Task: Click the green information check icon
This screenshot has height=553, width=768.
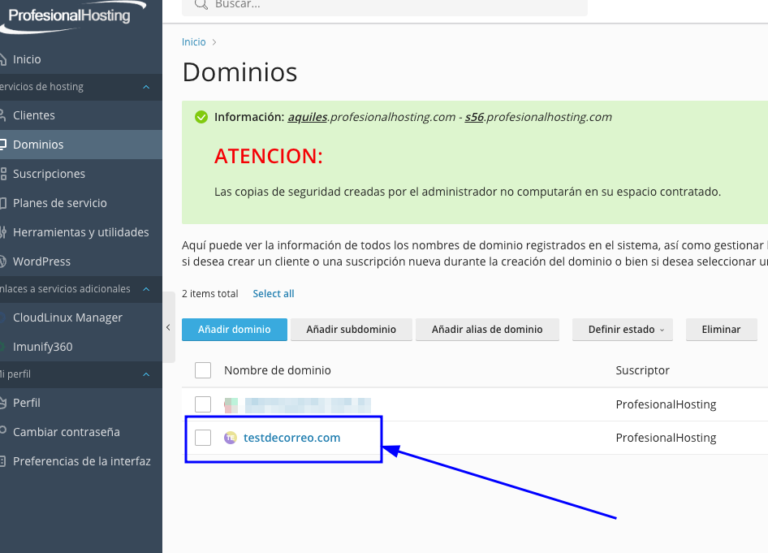Action: point(201,117)
